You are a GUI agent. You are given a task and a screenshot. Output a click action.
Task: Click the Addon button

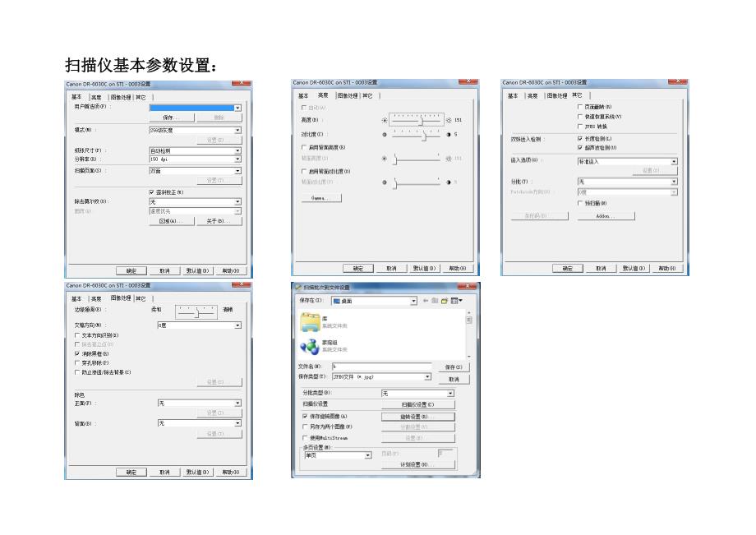pos(606,216)
